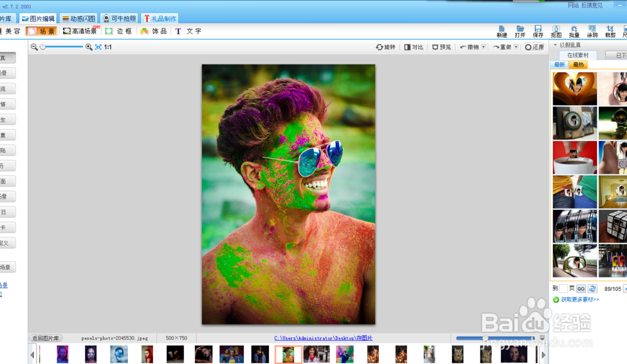Open a file with the 打开 icon
The image size is (627, 364).
520,31
